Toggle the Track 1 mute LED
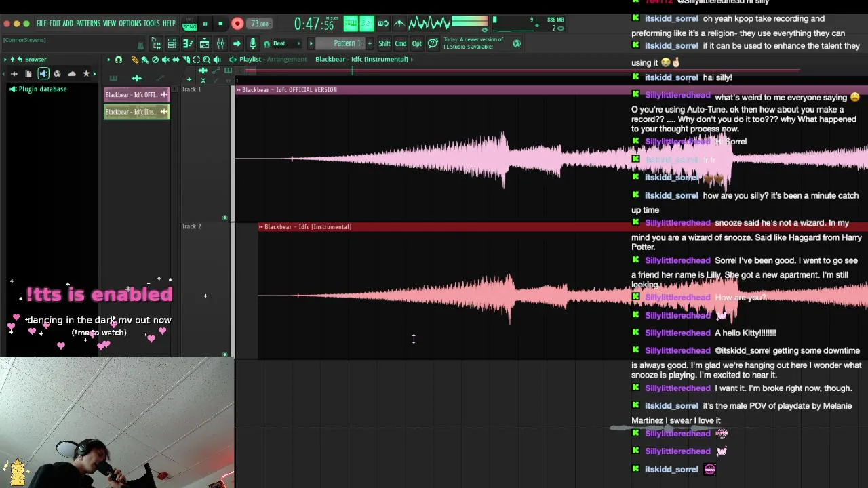The width and height of the screenshot is (868, 488). pos(224,218)
